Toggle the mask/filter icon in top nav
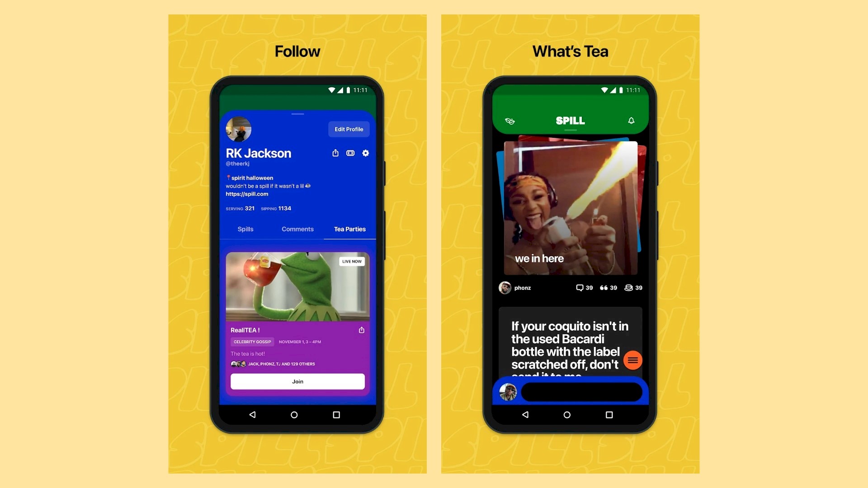This screenshot has height=488, width=868. (509, 120)
